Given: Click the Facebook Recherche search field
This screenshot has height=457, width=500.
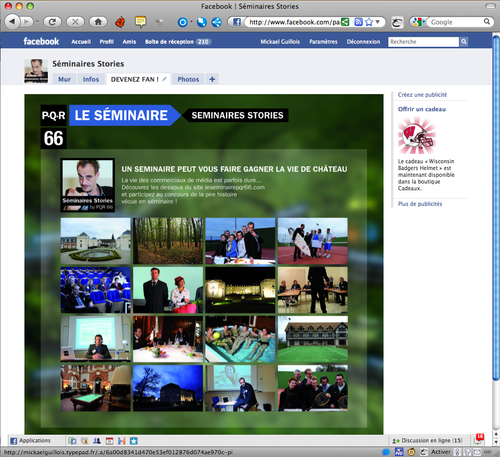Looking at the screenshot, I should [423, 42].
